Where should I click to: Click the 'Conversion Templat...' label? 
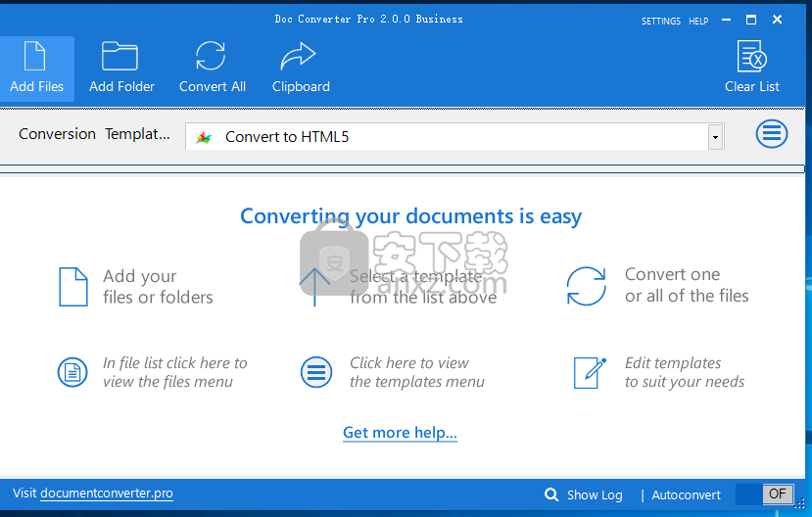pyautogui.click(x=94, y=134)
